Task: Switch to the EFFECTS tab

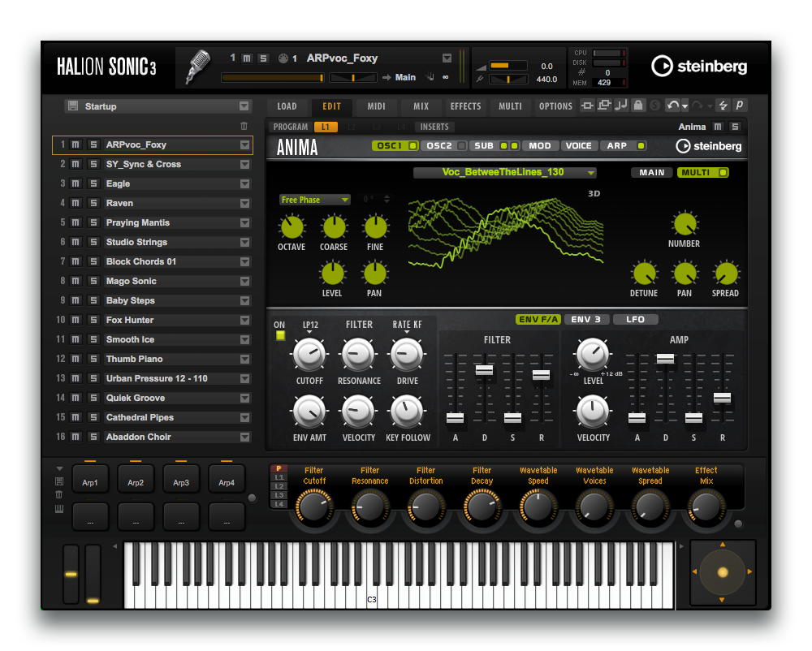Action: [465, 106]
